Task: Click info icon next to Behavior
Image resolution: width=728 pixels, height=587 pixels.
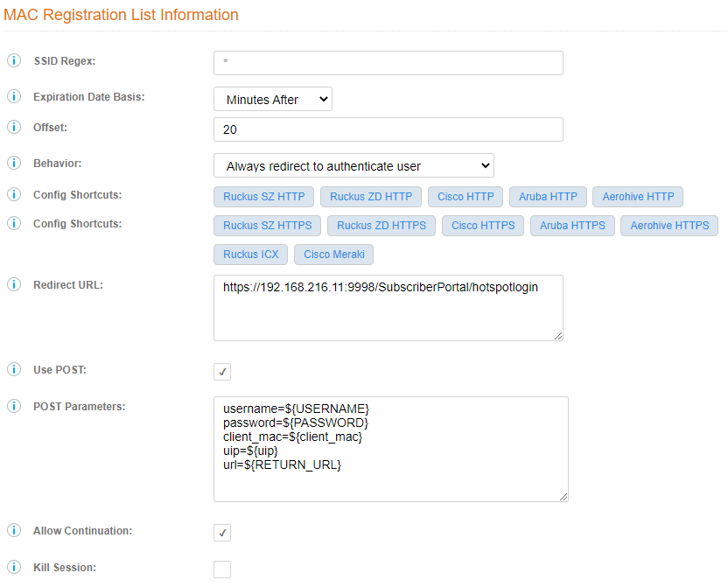Action: click(x=14, y=164)
